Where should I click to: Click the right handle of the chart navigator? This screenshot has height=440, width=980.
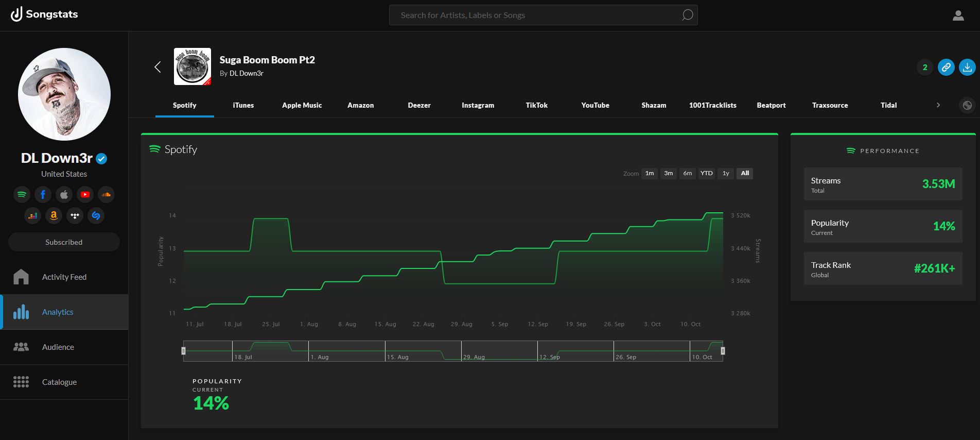723,351
